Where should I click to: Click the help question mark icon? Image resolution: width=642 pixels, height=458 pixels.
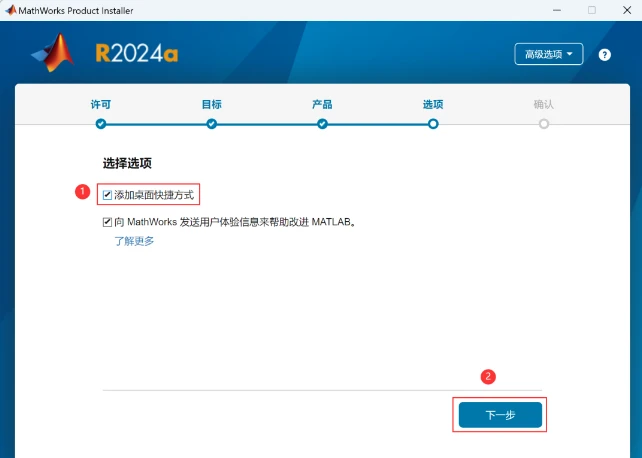pos(604,54)
